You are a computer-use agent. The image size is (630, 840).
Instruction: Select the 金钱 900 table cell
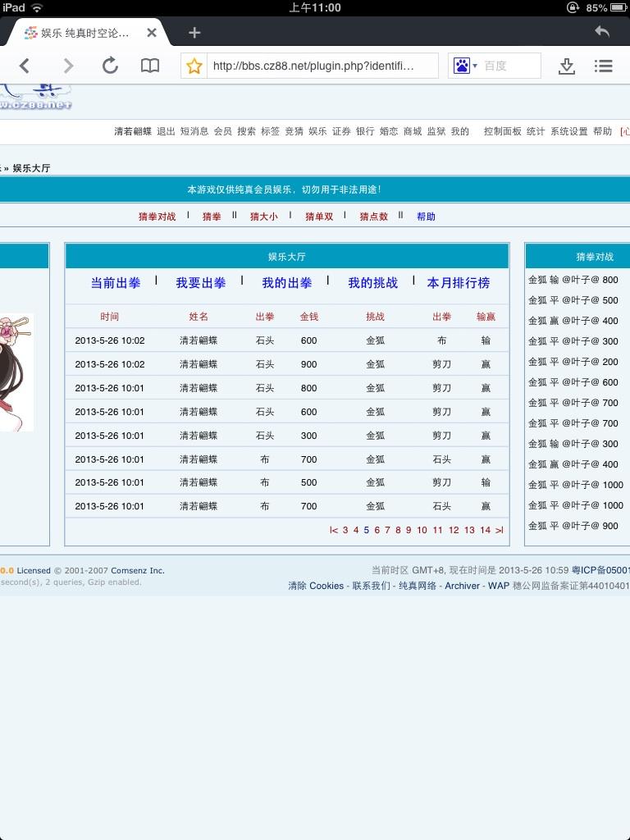point(309,364)
